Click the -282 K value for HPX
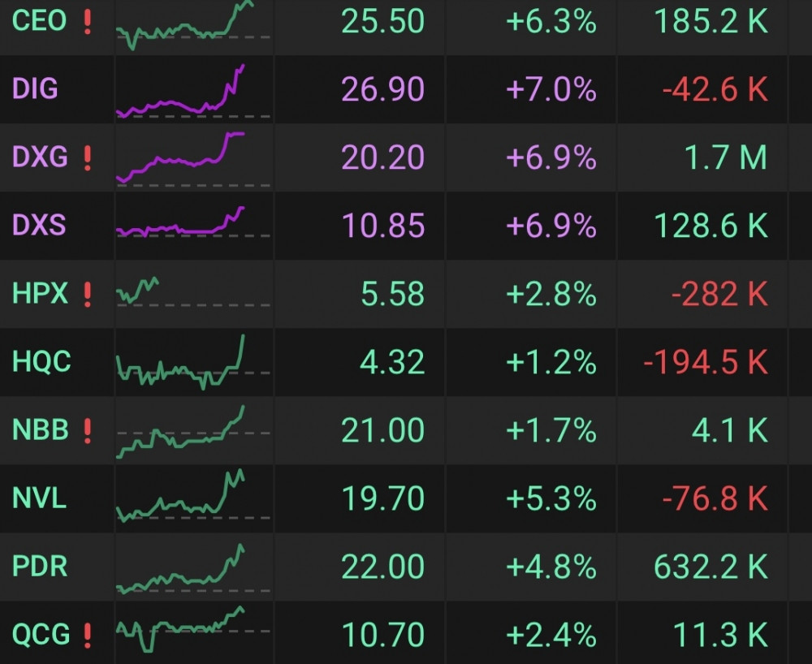The width and height of the screenshot is (812, 664). pyautogui.click(x=719, y=294)
